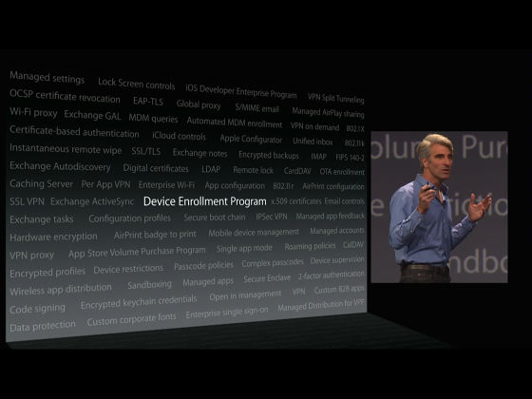Click the 'Digital certificates' text
Viewport: 532px width, 399px height.
pos(156,168)
